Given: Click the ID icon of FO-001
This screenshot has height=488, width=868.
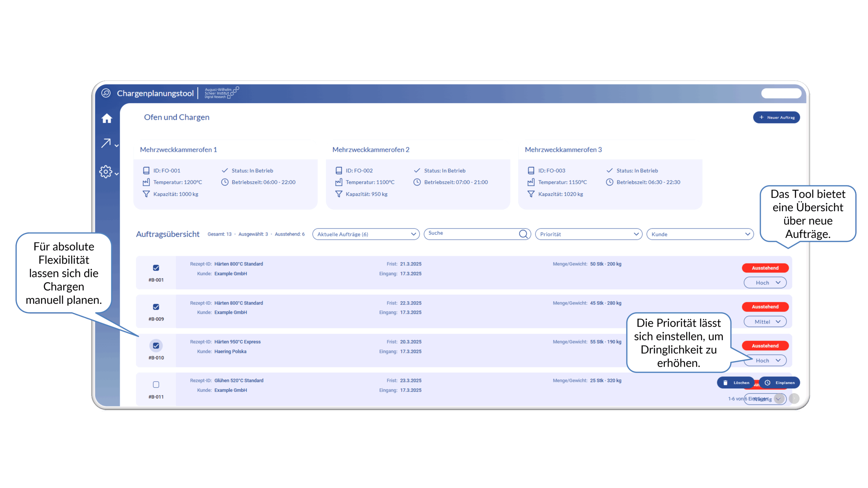Looking at the screenshot, I should click(146, 170).
